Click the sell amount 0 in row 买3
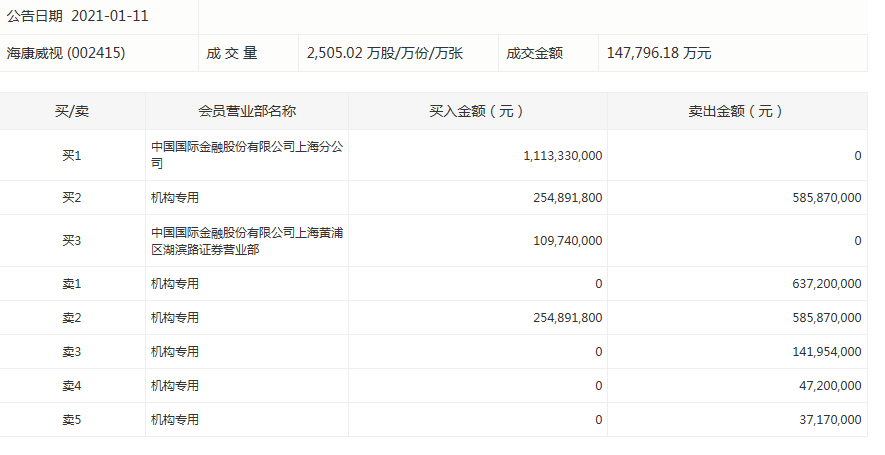This screenshot has height=455, width=885. pos(857,241)
